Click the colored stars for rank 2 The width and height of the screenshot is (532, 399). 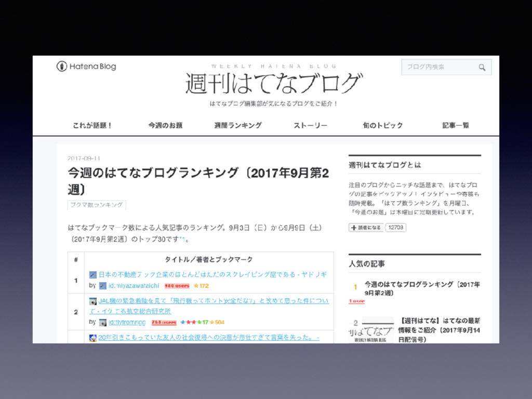point(202,322)
